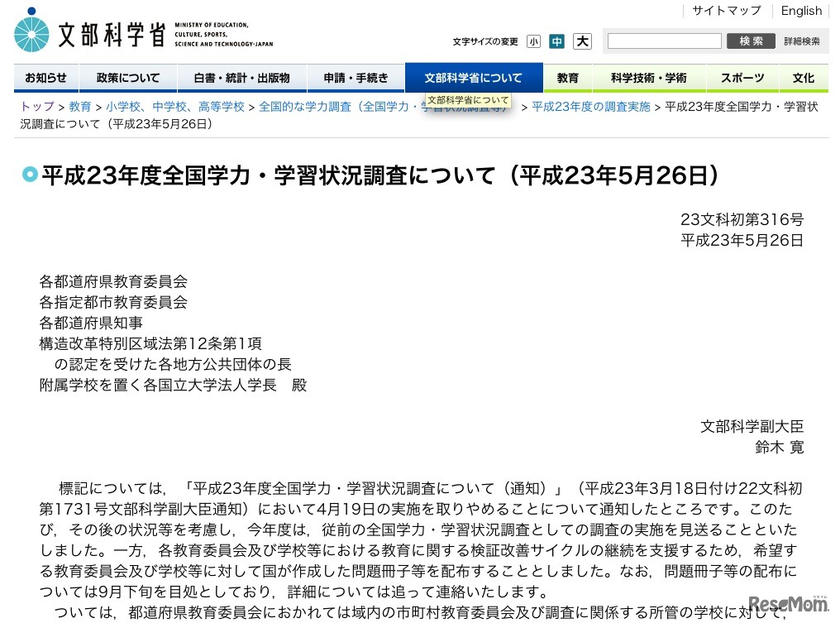
Task: Open the スポーツ section tab
Action: tap(742, 77)
